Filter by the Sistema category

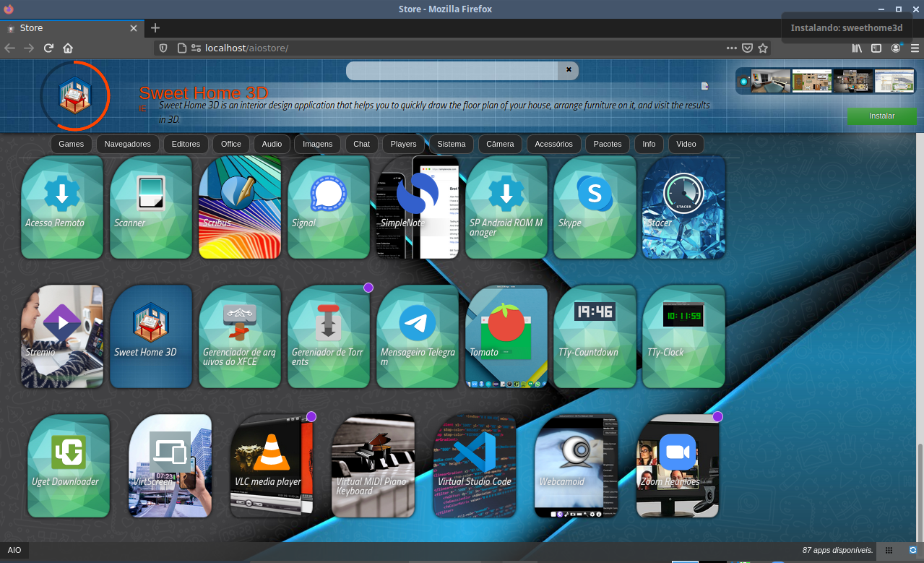(452, 144)
